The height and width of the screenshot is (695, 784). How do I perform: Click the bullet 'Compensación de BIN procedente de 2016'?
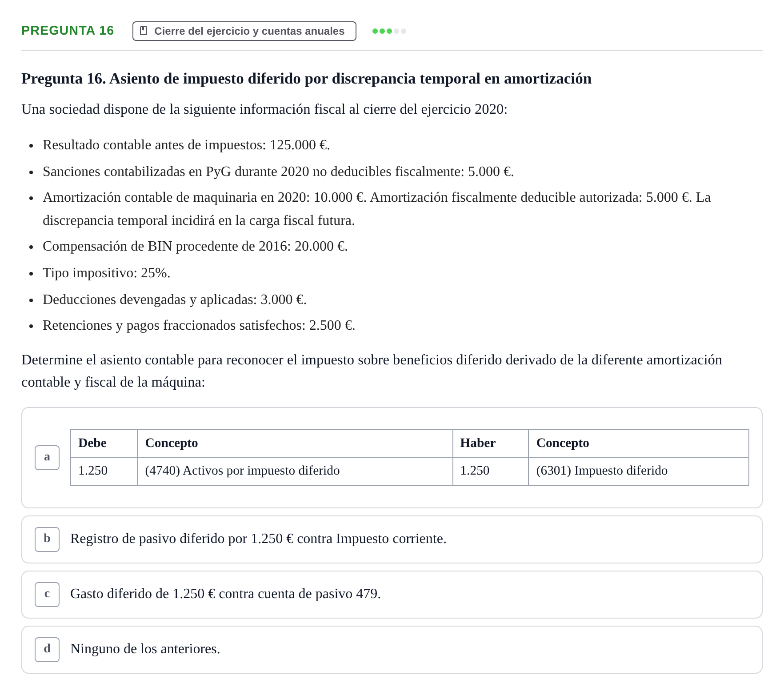click(x=195, y=246)
